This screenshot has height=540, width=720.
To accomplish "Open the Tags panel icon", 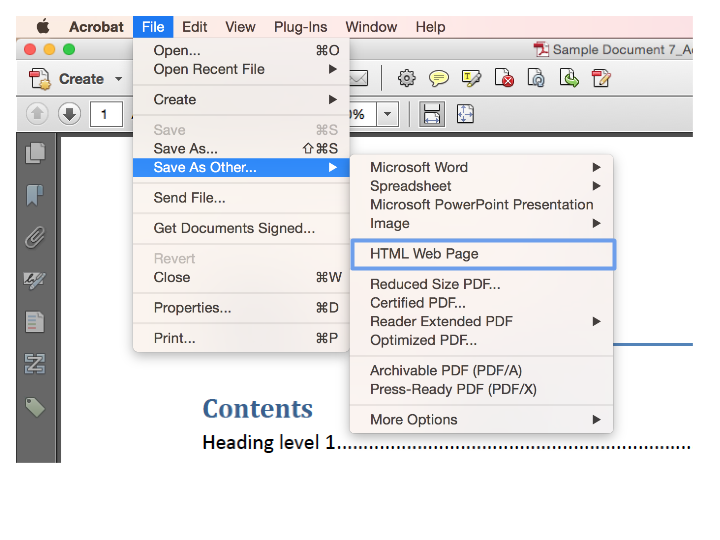I will coord(35,407).
